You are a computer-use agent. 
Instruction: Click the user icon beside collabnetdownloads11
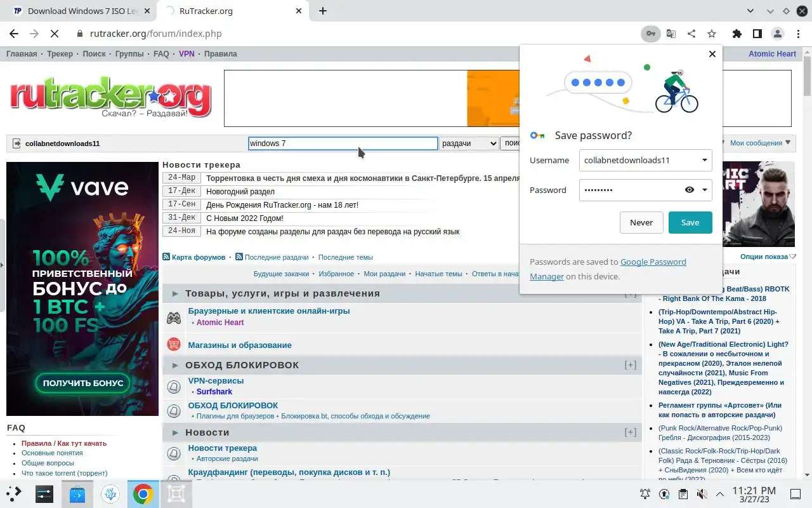point(16,144)
